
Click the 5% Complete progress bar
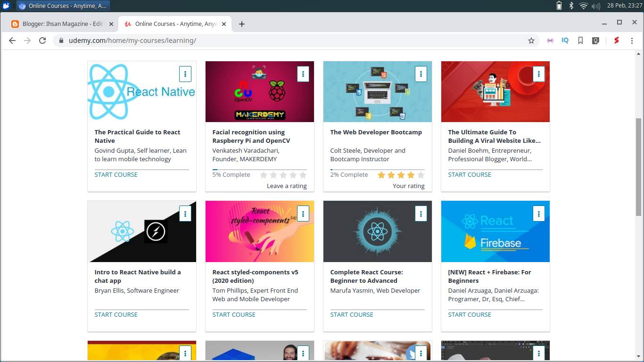[x=260, y=169]
